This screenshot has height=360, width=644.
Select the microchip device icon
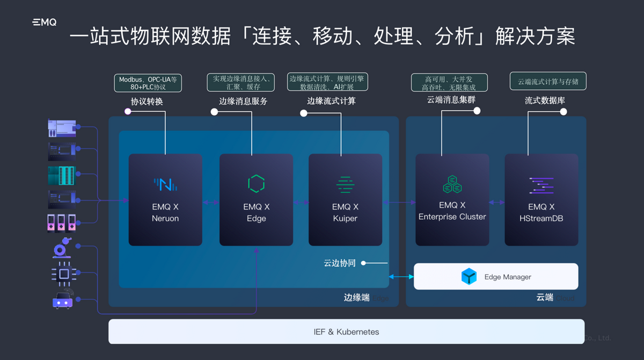[63, 274]
